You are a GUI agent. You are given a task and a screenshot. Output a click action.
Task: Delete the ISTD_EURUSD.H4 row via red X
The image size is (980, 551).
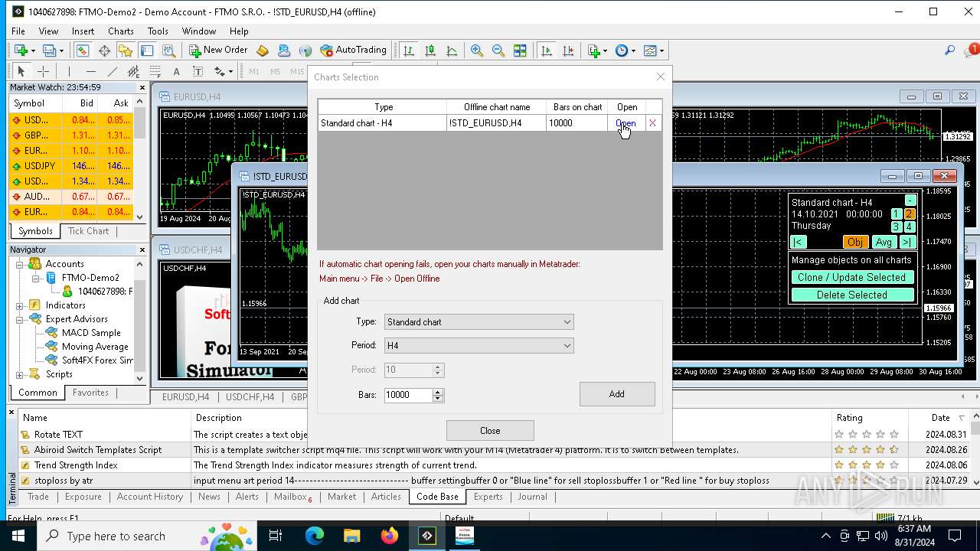(652, 123)
